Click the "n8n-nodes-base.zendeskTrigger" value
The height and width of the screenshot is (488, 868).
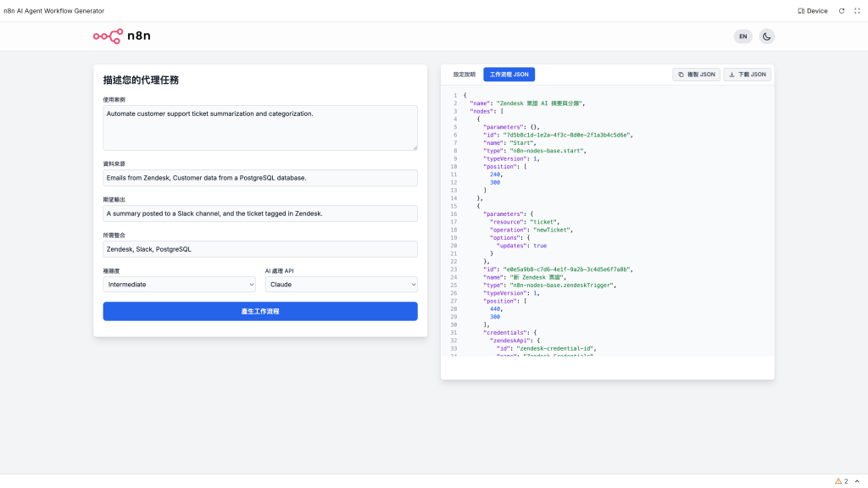[x=563, y=285]
